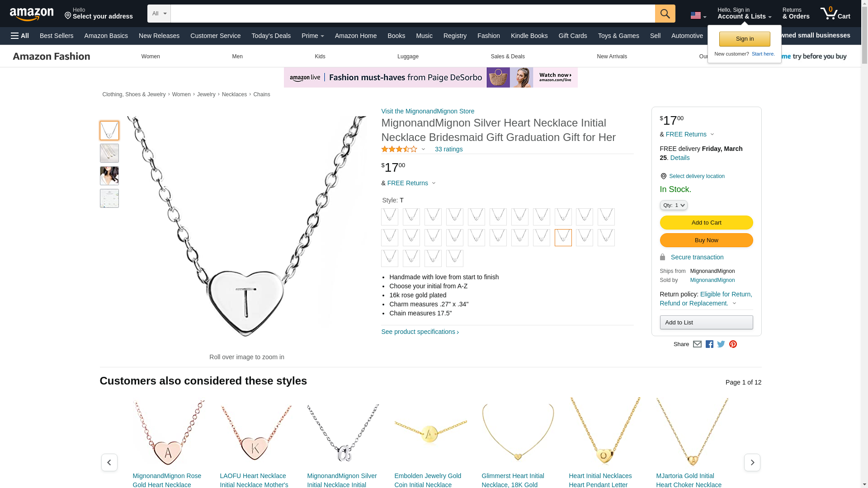
Task: Open the 33 ratings link
Action: coord(448,149)
